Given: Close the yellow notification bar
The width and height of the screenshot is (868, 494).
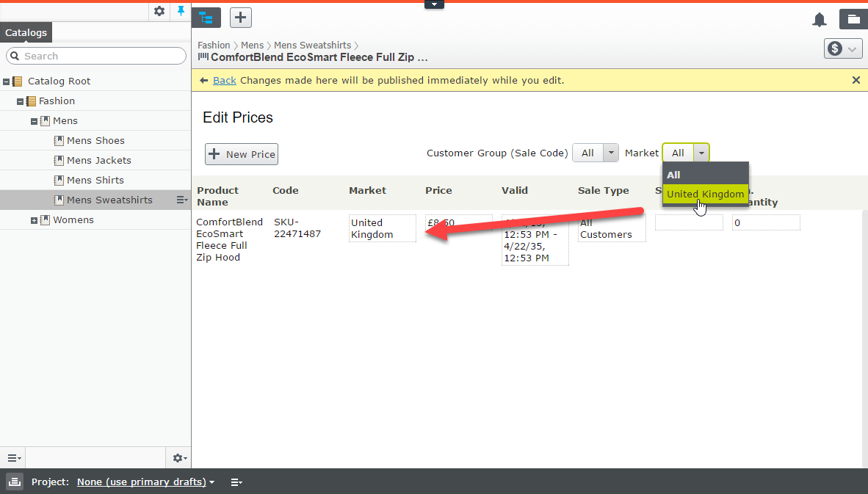Looking at the screenshot, I should (856, 80).
